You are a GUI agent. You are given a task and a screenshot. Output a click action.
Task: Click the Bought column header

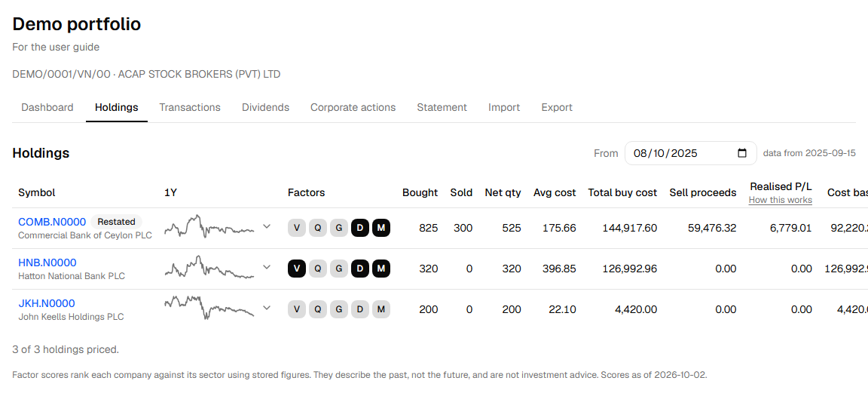[x=420, y=193]
